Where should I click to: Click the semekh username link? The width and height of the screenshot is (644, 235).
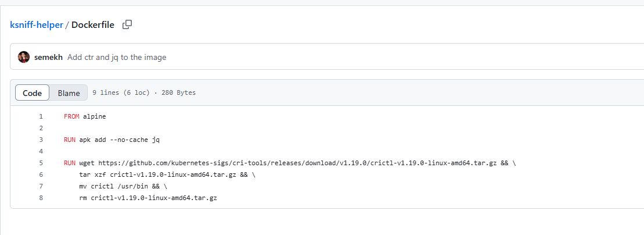[49, 57]
